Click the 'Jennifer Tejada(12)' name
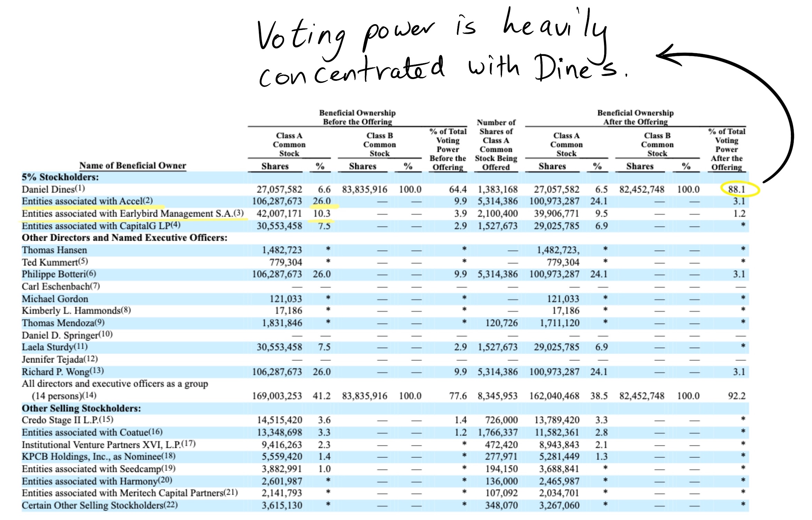The image size is (812, 520). (x=60, y=359)
